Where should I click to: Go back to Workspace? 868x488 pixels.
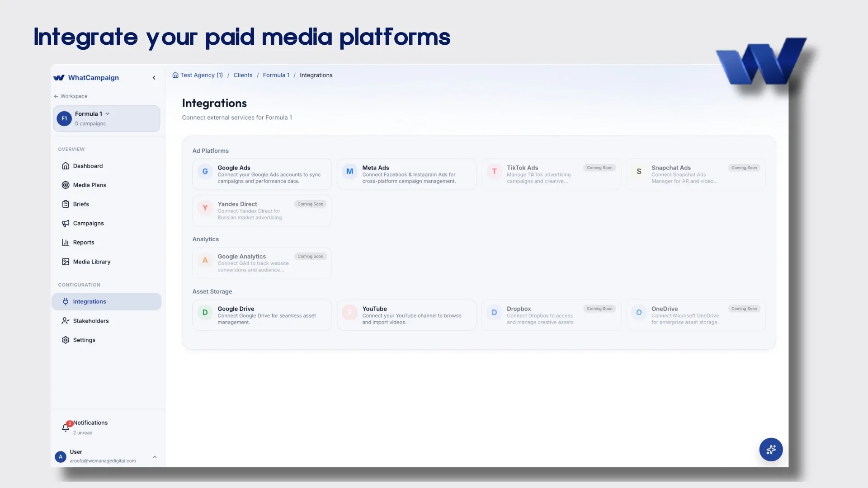coord(71,96)
